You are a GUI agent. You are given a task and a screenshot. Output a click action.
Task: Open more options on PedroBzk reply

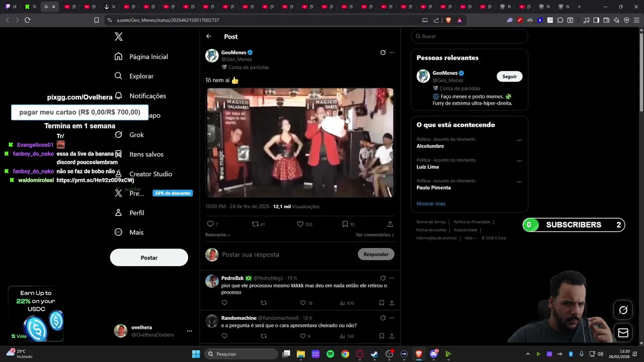[x=392, y=278]
